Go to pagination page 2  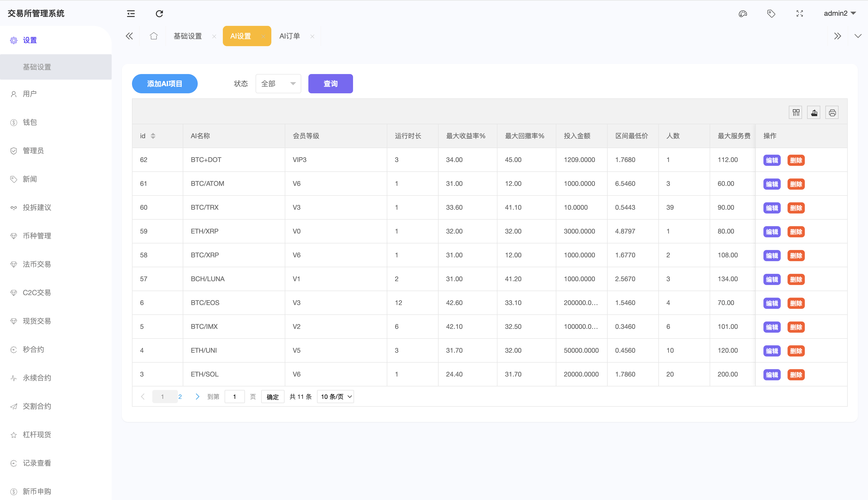click(180, 397)
